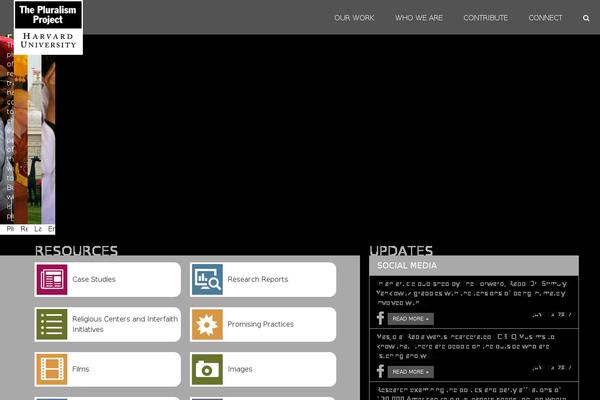The width and height of the screenshot is (600, 400).
Task: Follow the Case Studies link text
Action: pyautogui.click(x=94, y=279)
